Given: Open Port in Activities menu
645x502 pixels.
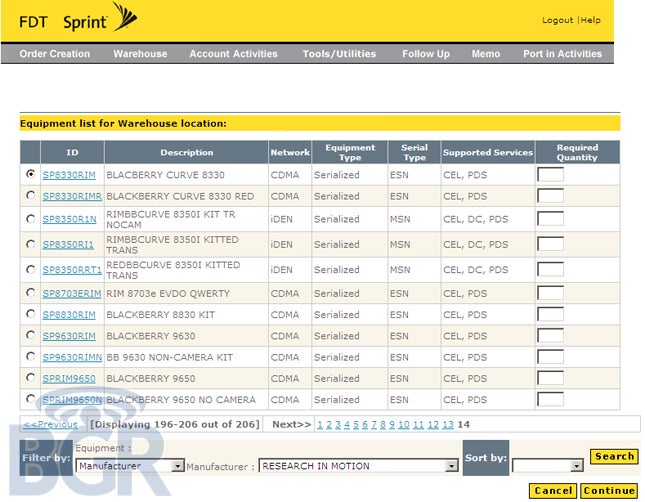Looking at the screenshot, I should 562,54.
